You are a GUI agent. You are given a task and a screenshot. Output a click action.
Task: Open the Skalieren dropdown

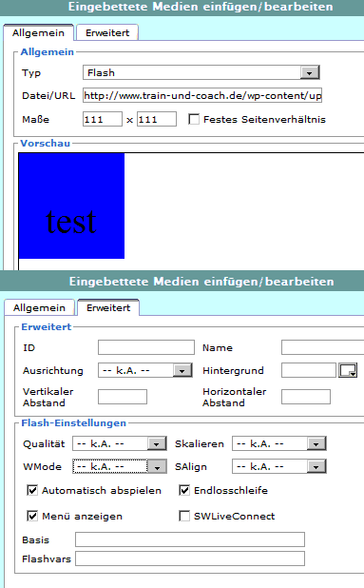(279, 443)
